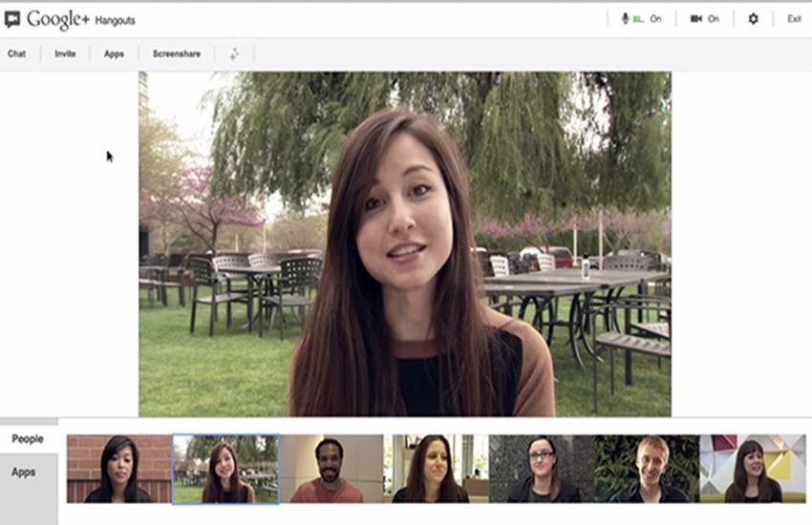The image size is (812, 525).
Task: Turn off the camera with the video icon
Action: pos(695,19)
